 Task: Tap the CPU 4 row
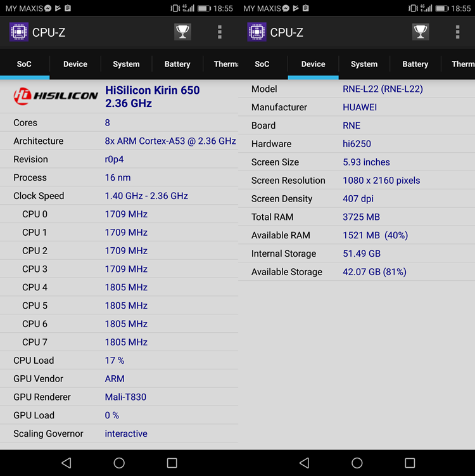(x=119, y=287)
